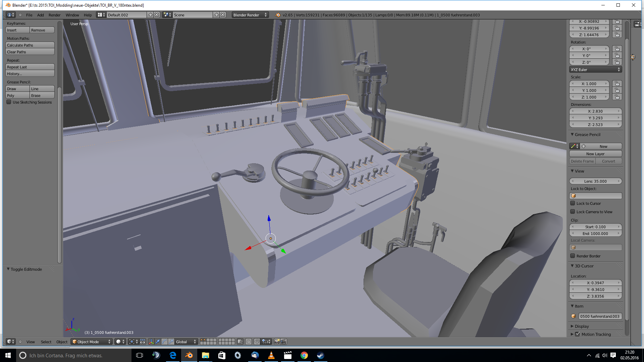Open the Render menu
The width and height of the screenshot is (644, 362).
[54, 15]
